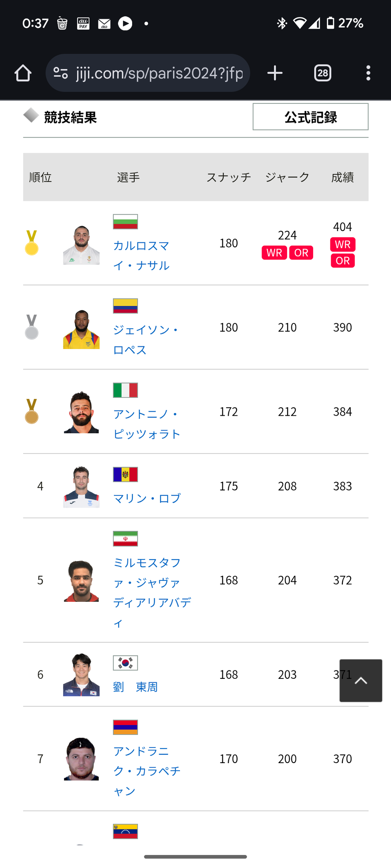Open athlete link アントニノ・ピッツォラト
The image size is (391, 868).
[147, 424]
